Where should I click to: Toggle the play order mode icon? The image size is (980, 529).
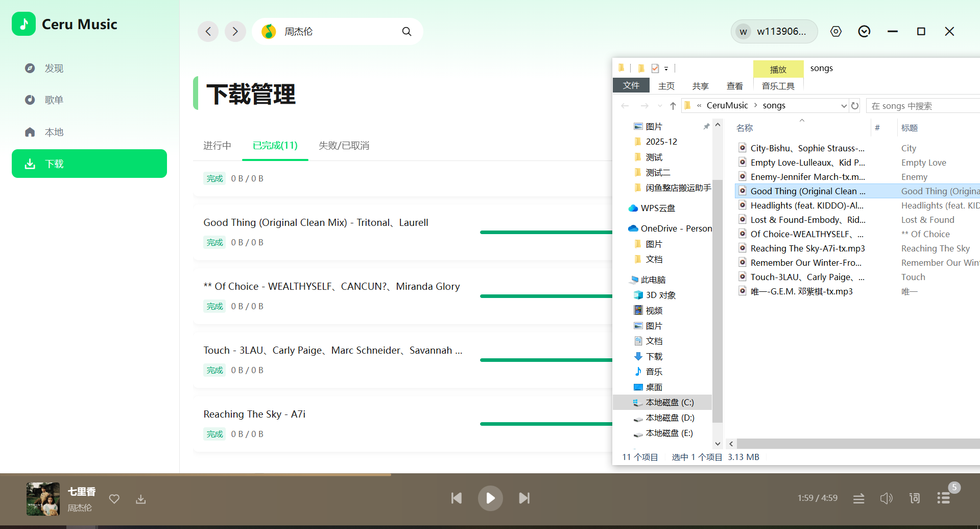click(x=859, y=498)
